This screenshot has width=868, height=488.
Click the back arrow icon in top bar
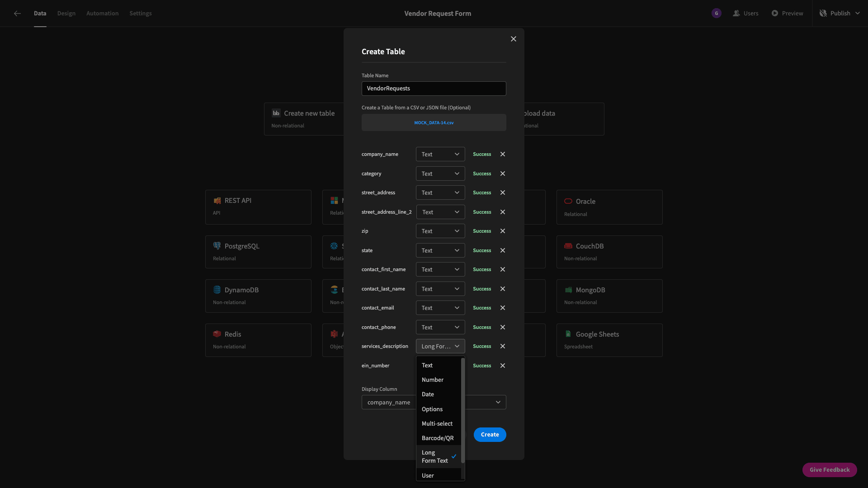coord(17,14)
